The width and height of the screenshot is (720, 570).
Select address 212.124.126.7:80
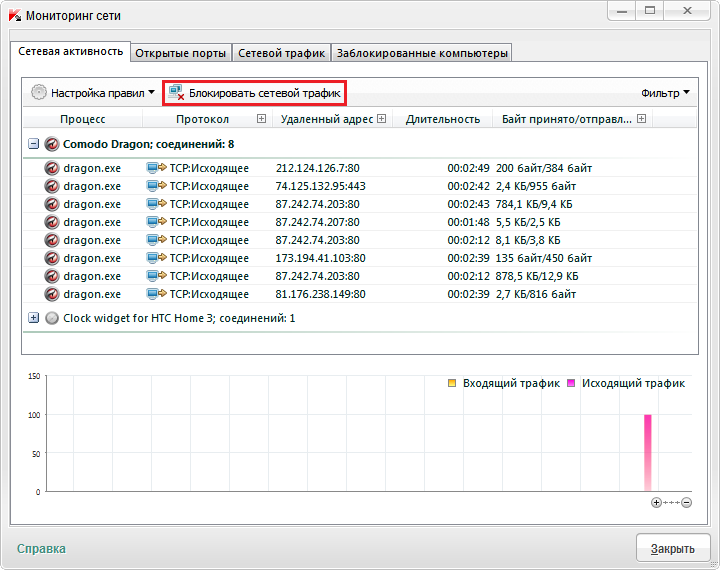point(317,168)
